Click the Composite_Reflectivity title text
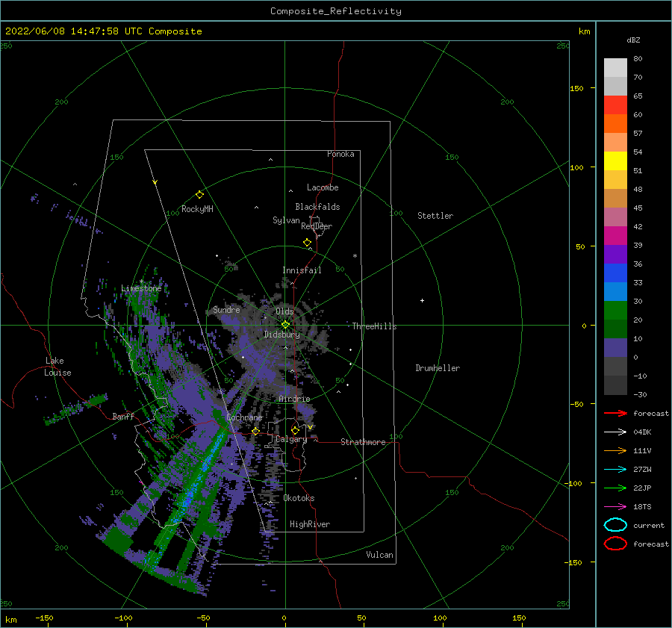Viewport: 672px width, 628px height. coord(336,11)
